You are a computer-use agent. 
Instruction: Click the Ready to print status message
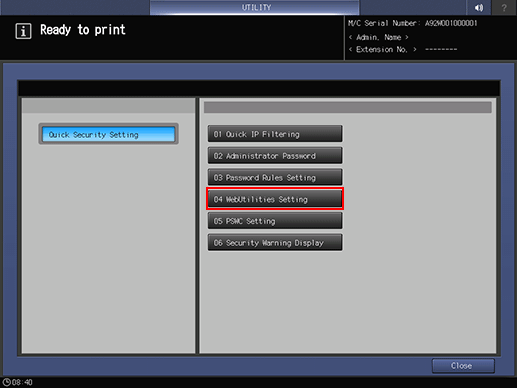(83, 30)
